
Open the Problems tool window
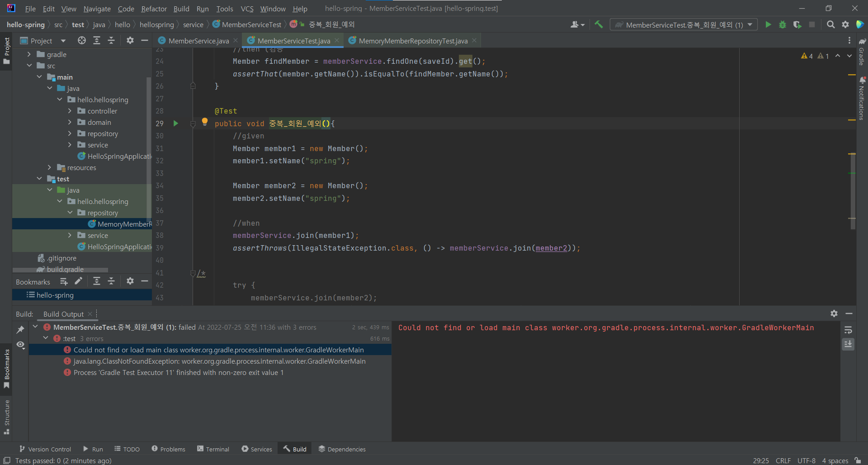168,449
